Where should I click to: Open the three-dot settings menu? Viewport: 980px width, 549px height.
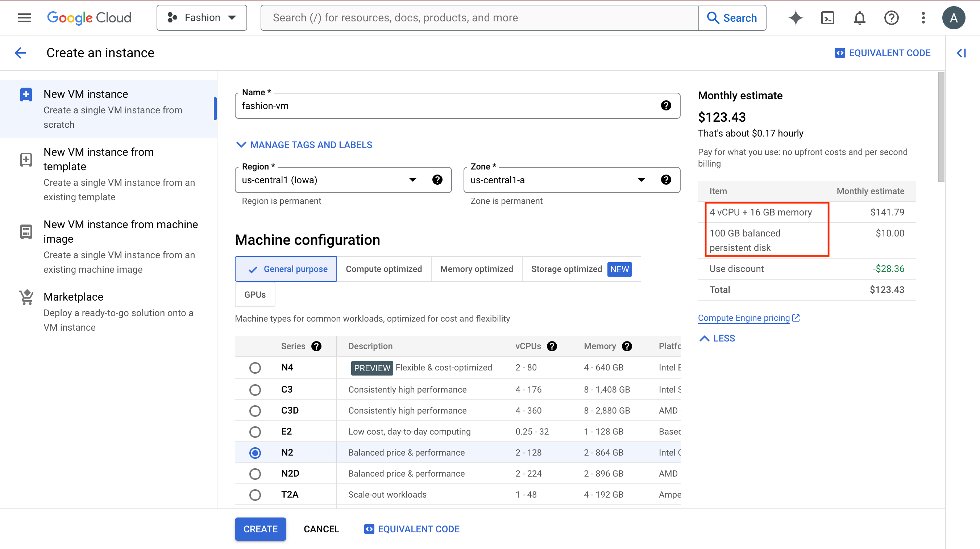click(923, 17)
